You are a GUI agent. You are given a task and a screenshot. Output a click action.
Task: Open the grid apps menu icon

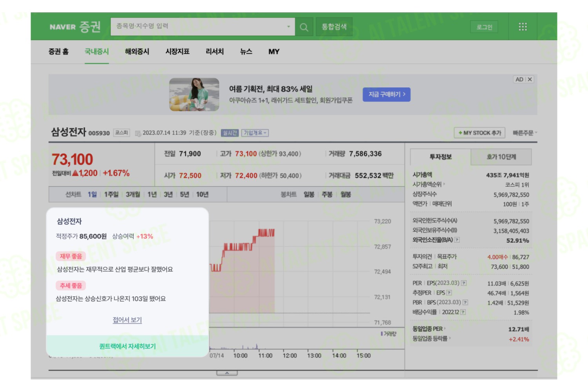523,27
